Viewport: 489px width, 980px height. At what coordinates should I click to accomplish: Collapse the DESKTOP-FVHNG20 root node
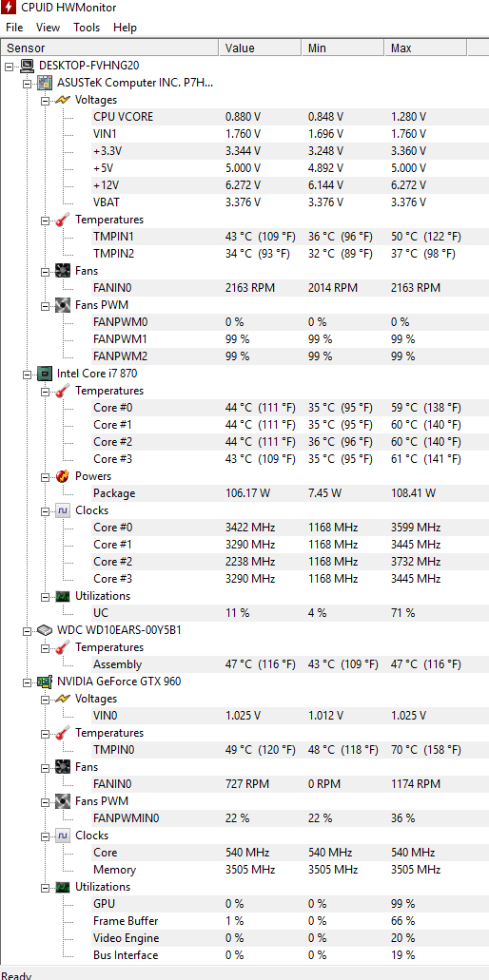click(x=9, y=65)
